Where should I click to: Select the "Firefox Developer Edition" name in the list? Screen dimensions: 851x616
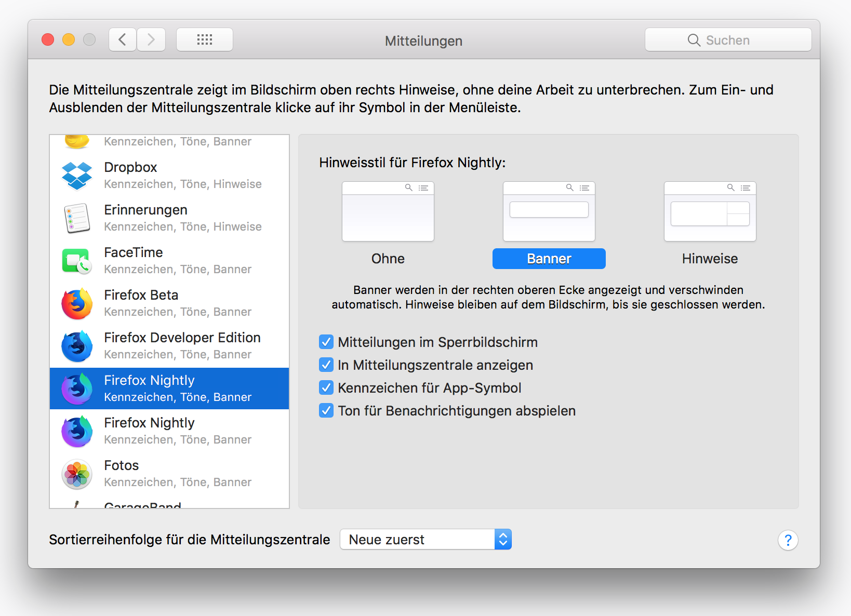click(x=182, y=338)
